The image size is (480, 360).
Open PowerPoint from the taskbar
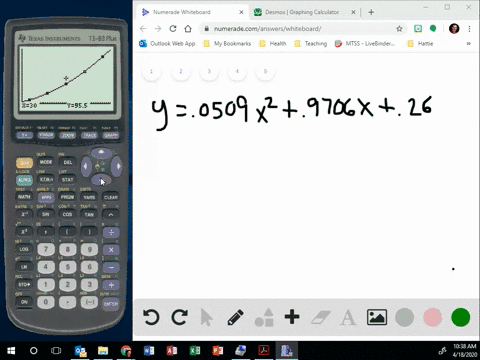[x=218, y=351]
